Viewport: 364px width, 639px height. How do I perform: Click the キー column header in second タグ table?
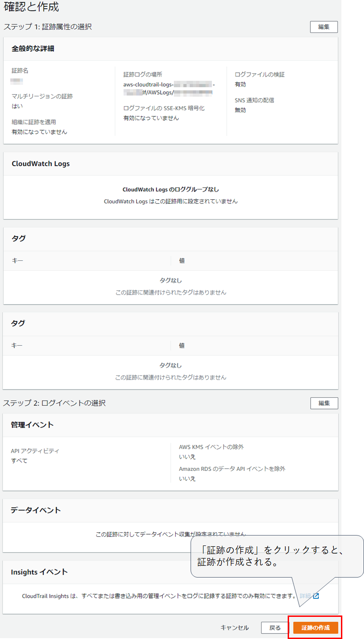coord(17,345)
